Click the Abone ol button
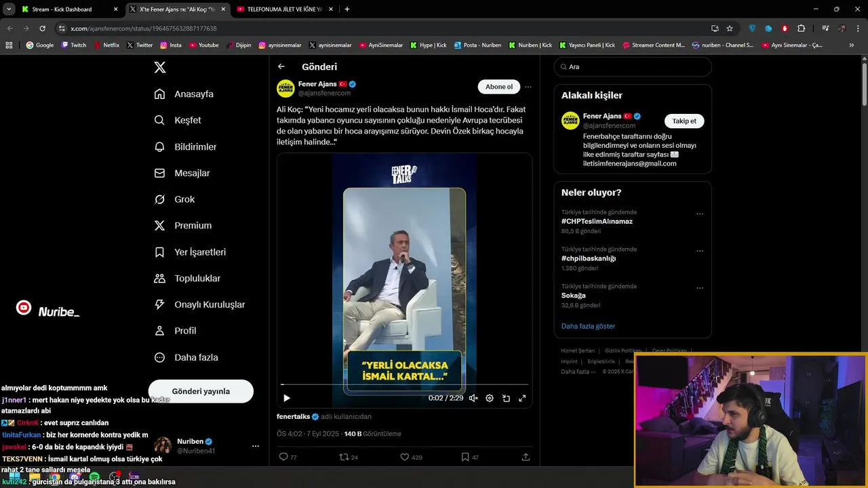Viewport: 868px width, 488px height. 499,87
